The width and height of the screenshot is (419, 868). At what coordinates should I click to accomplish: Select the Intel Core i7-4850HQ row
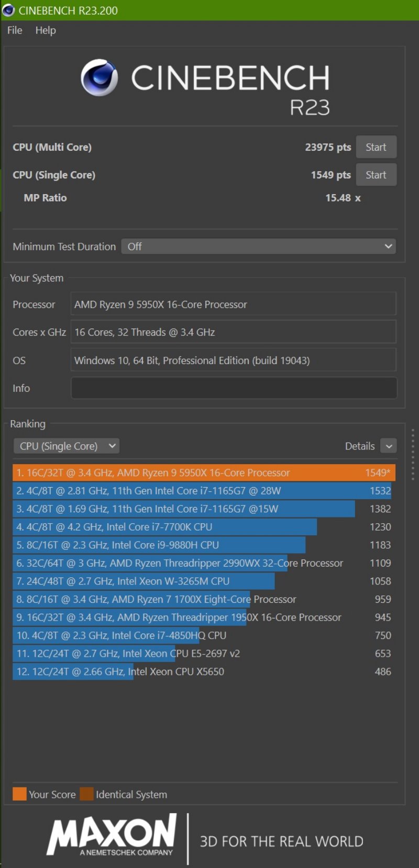click(204, 635)
